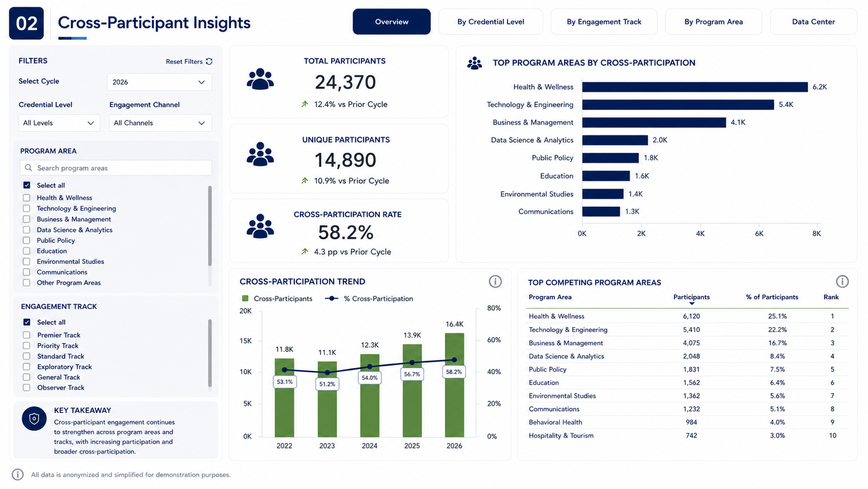Click the Engagement Track list scrollbar
The width and height of the screenshot is (868, 489).
click(x=210, y=353)
